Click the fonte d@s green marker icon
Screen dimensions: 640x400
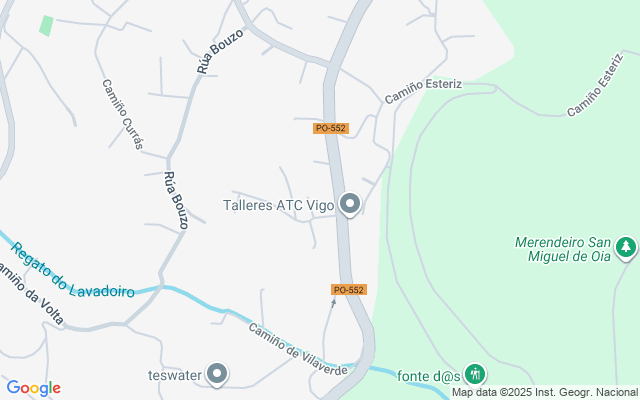click(474, 374)
